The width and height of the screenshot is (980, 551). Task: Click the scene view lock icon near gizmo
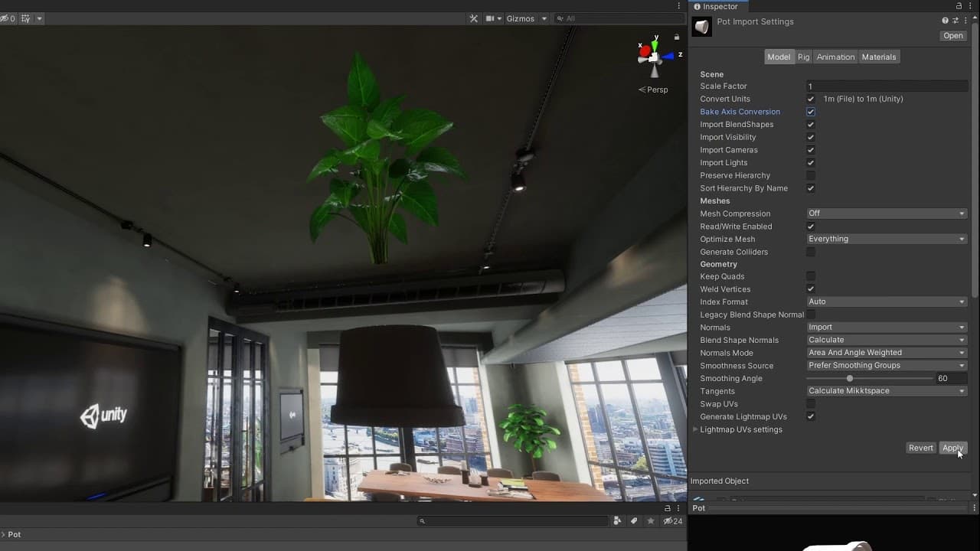[x=677, y=37]
